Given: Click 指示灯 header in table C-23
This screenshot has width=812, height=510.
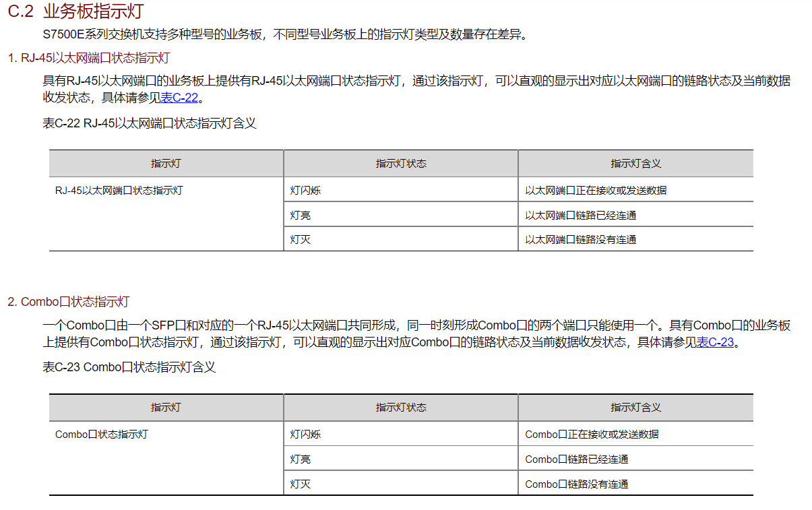Looking at the screenshot, I should pyautogui.click(x=166, y=408).
